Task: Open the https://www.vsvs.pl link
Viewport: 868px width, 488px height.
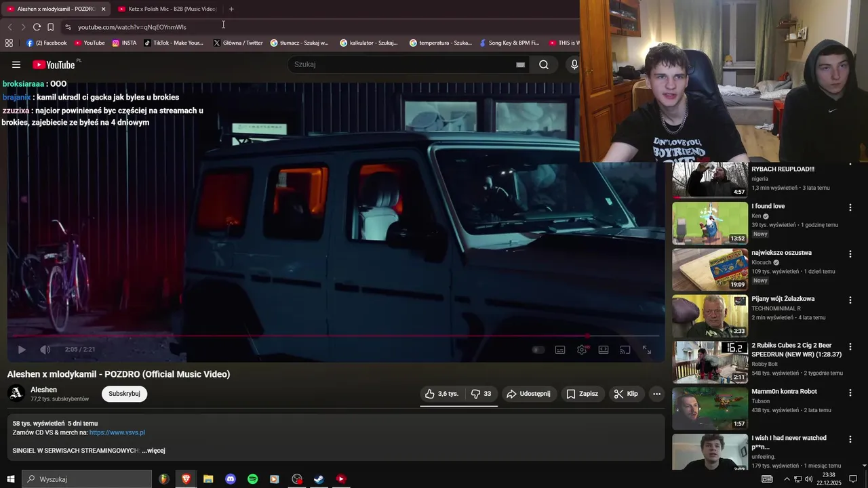Action: [117, 432]
